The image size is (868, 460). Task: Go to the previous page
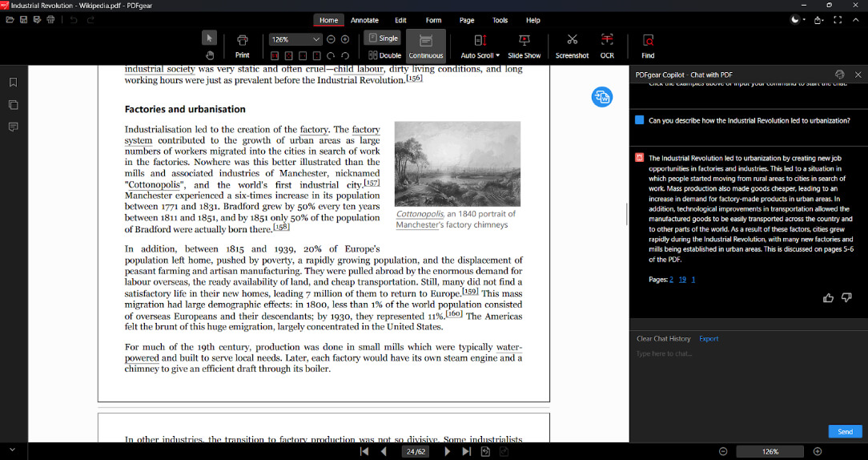[x=383, y=451]
